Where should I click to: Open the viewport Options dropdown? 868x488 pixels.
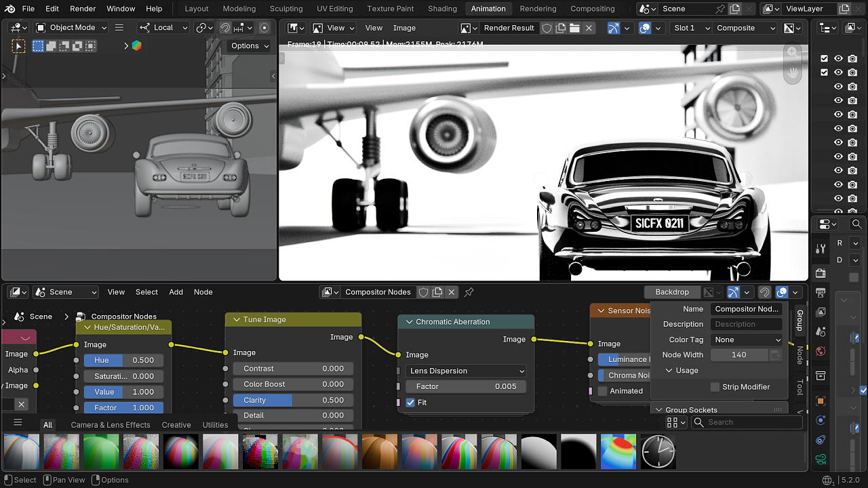[x=250, y=46]
